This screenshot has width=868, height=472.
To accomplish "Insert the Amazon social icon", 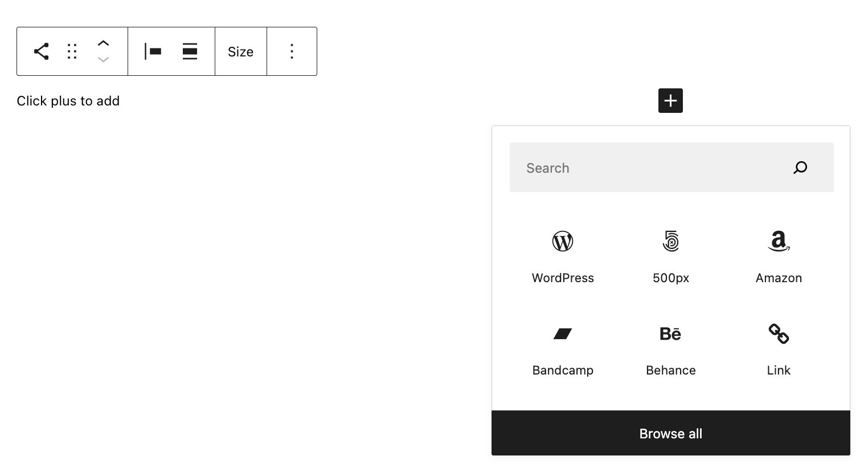I will (778, 251).
